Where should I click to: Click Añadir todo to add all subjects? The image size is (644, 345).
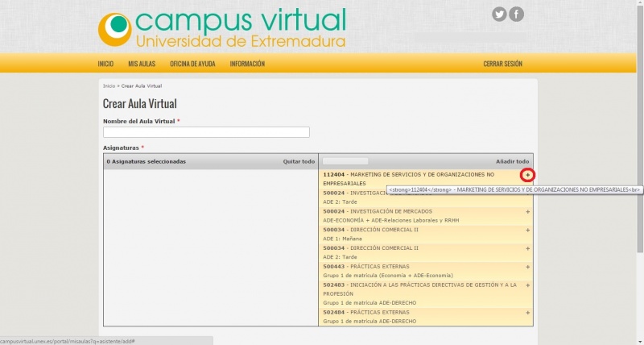[513, 161]
